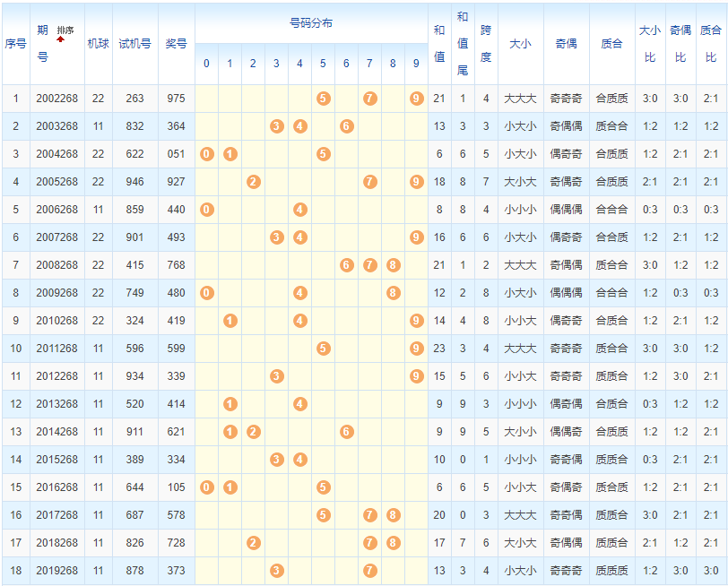The height and width of the screenshot is (586, 728).
Task: Click orange ball 2 in row 2018268
Action: pos(253,543)
